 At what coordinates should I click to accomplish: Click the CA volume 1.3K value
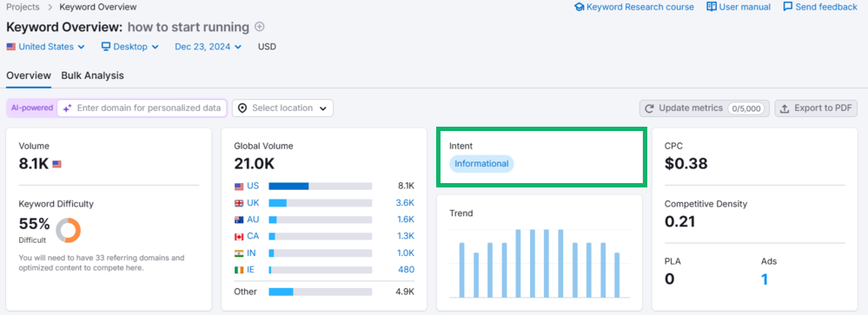[x=405, y=236]
